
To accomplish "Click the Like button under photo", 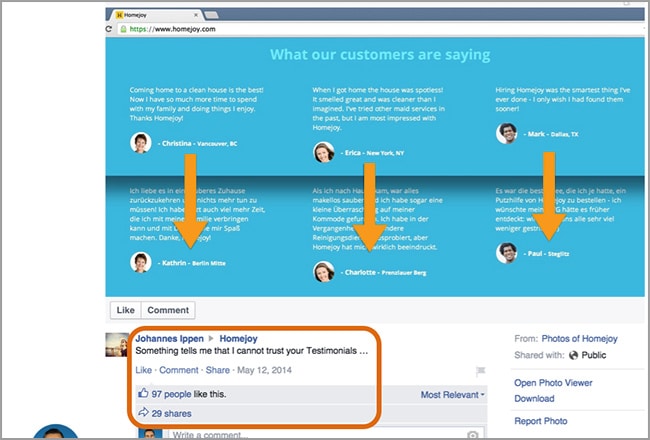I will (x=126, y=310).
